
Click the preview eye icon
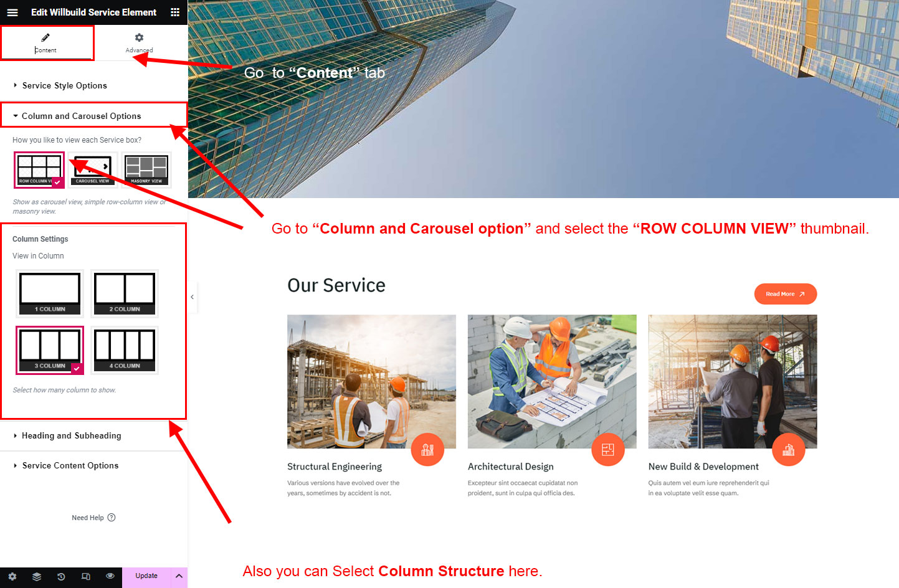pos(110,576)
